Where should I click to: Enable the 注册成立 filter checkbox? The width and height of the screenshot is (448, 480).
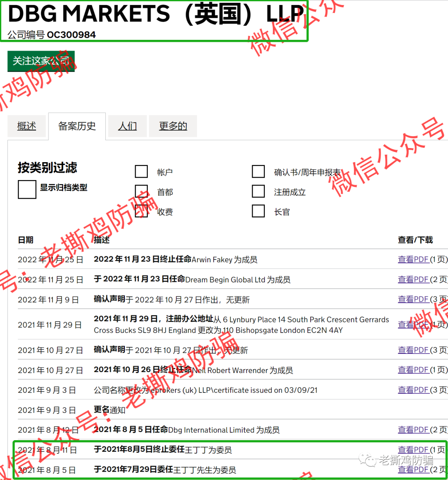coord(258,191)
